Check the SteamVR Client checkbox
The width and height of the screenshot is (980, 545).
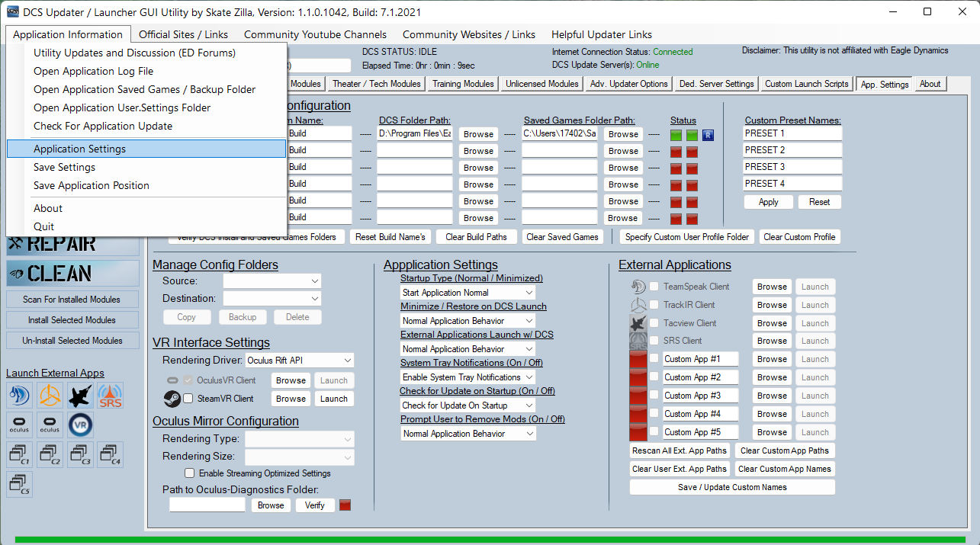pyautogui.click(x=188, y=399)
